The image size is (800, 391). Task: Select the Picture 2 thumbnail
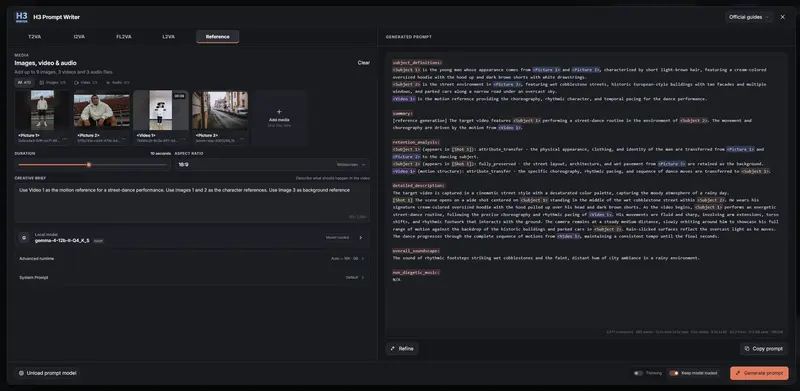[x=102, y=110]
